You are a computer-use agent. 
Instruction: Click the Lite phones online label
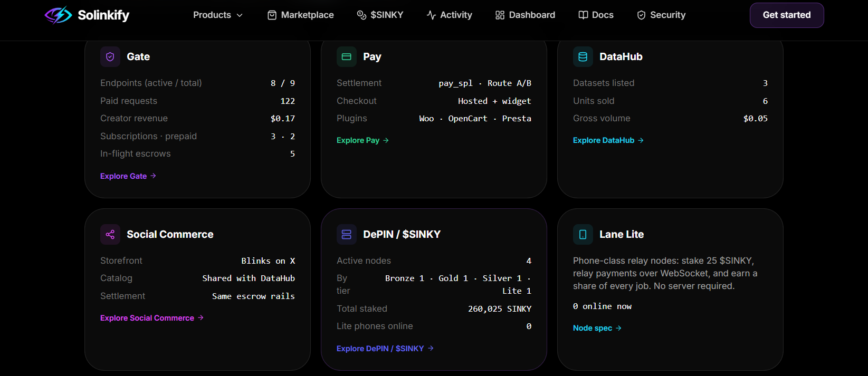click(375, 326)
